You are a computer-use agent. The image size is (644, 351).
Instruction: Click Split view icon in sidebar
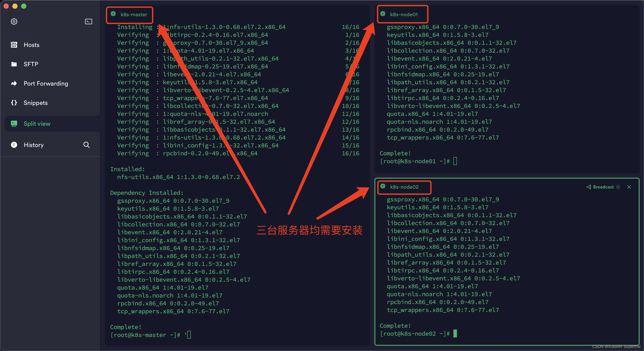[x=14, y=123]
